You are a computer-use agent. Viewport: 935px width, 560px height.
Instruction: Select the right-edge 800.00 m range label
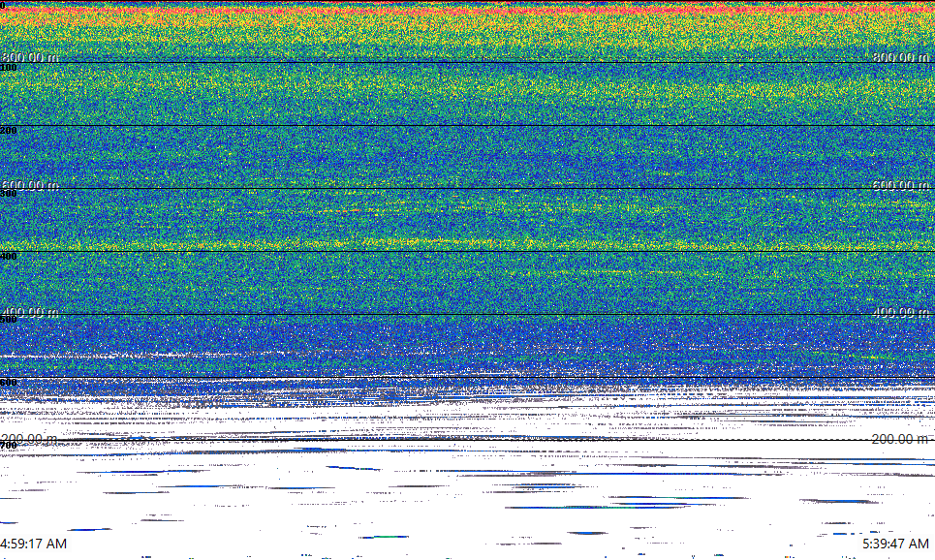click(x=900, y=57)
